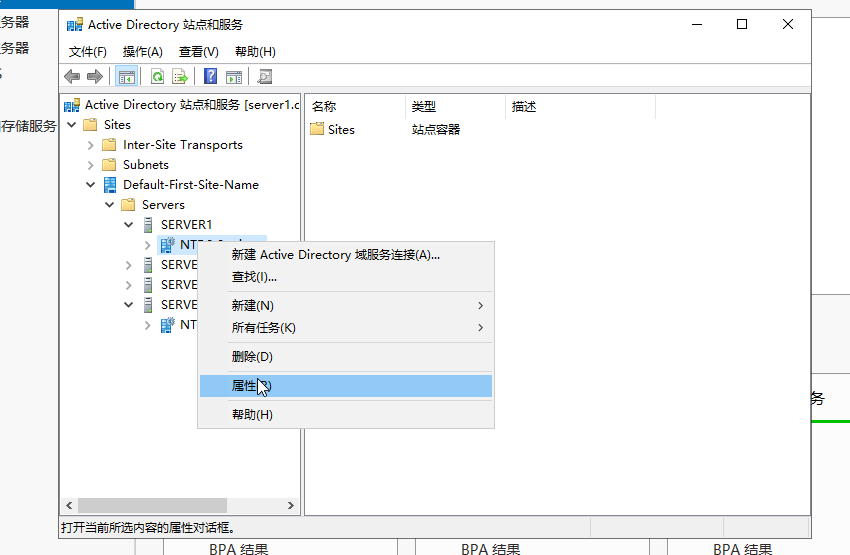This screenshot has height=555, width=850.
Task: Collapse the SERVER1 node
Action: [128, 224]
